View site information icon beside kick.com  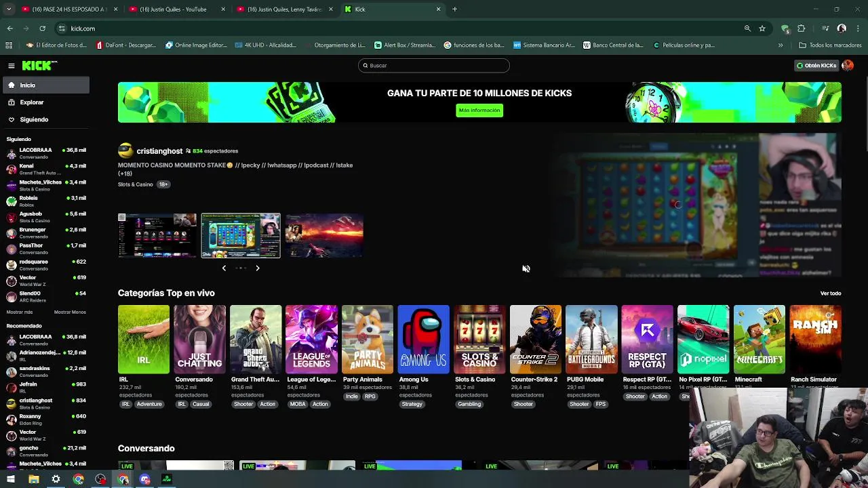[62, 28]
